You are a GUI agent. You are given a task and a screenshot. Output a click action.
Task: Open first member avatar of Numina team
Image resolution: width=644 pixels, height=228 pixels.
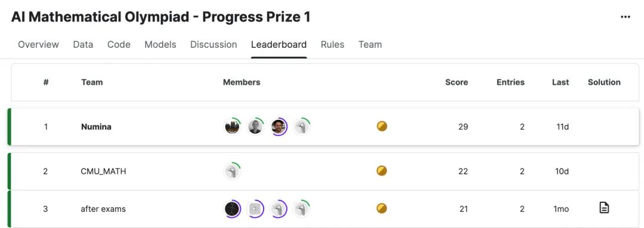coord(232,127)
